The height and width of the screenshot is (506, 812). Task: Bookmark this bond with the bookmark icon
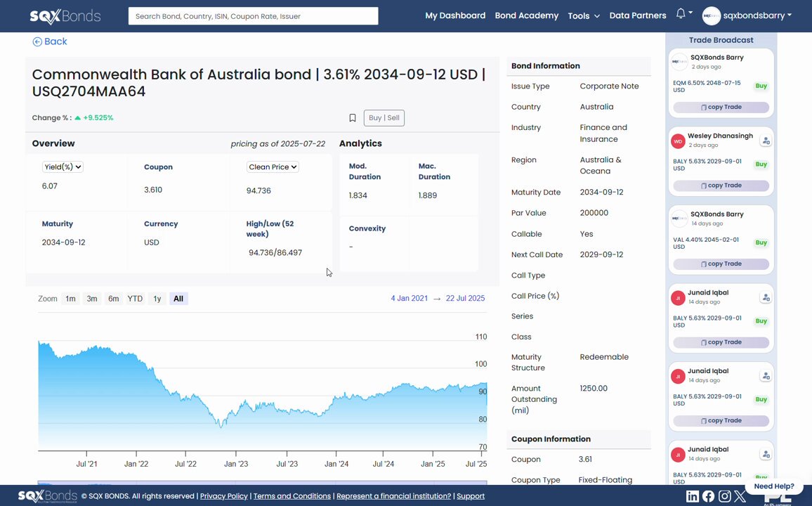click(353, 118)
